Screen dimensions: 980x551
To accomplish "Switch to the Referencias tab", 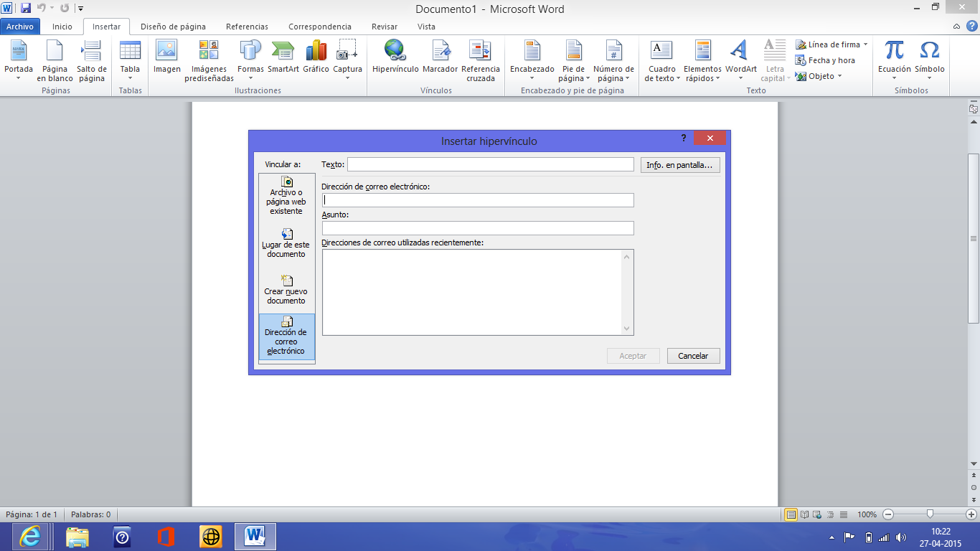I will (x=247, y=27).
